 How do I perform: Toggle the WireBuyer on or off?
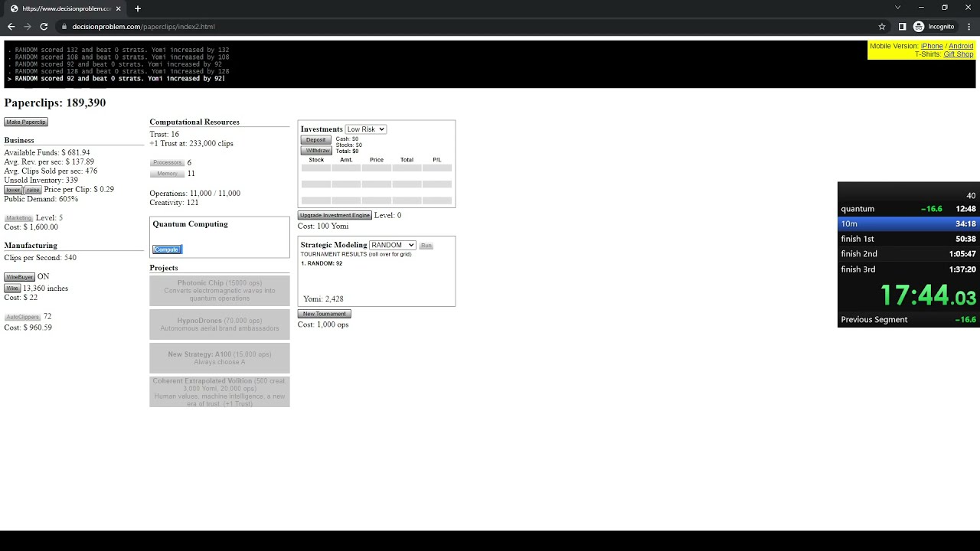coord(19,277)
